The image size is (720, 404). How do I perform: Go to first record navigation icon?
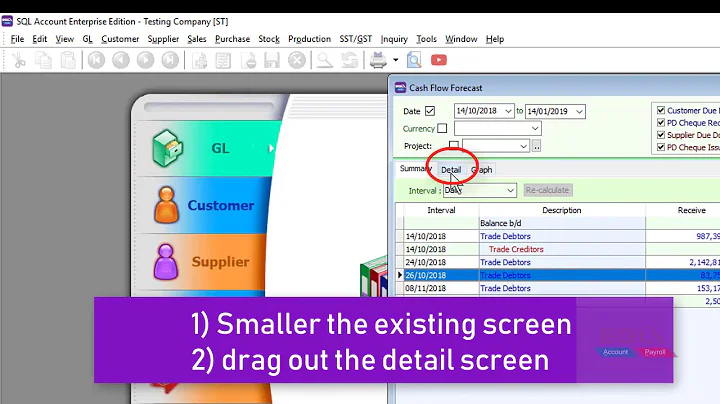pos(96,60)
